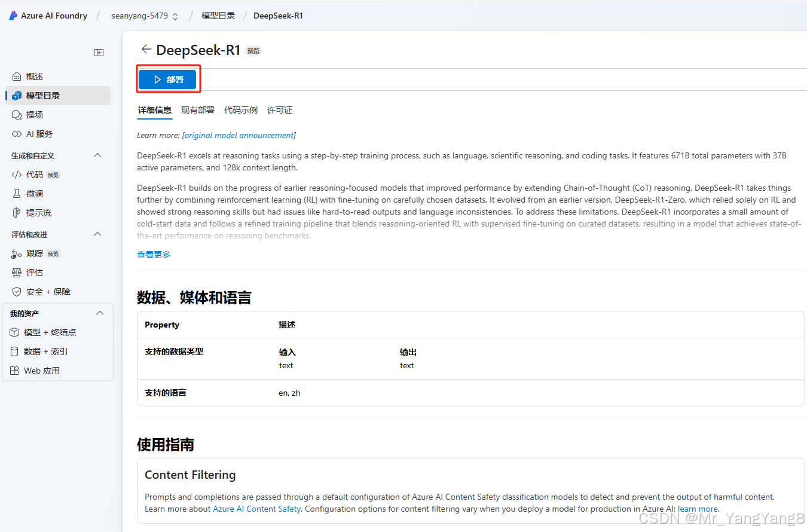Screen dimensions: 807x532
Task: Click the 支持的语言 table cell
Action: click(x=166, y=393)
